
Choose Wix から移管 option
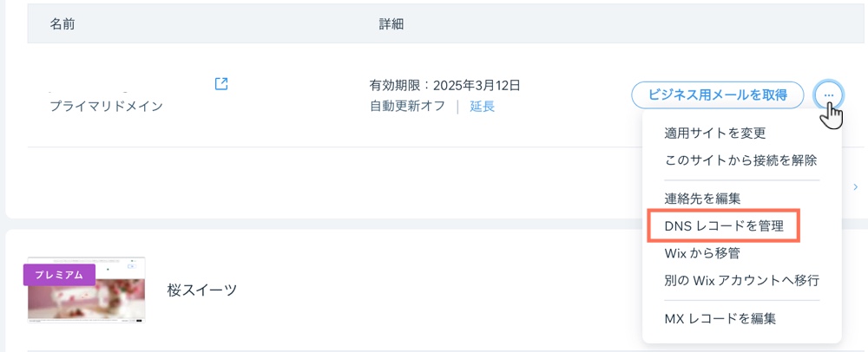tap(701, 253)
